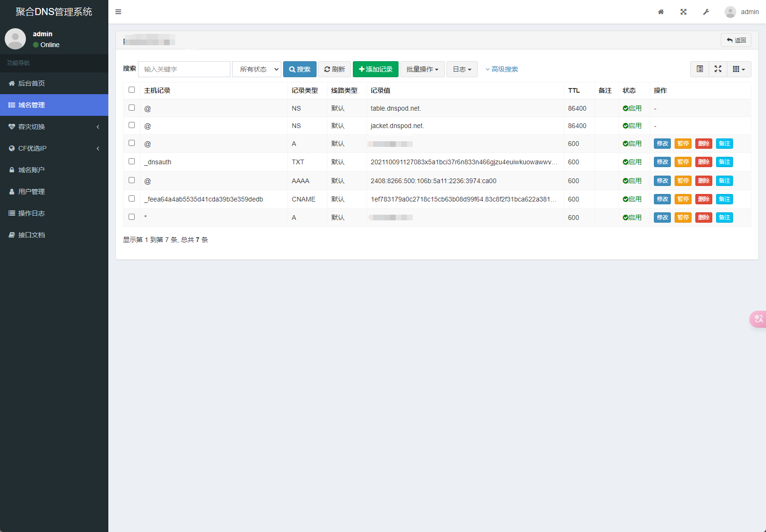Check the jacket.dnspod.net. NS row checkbox
766x532 pixels.
pos(132,125)
